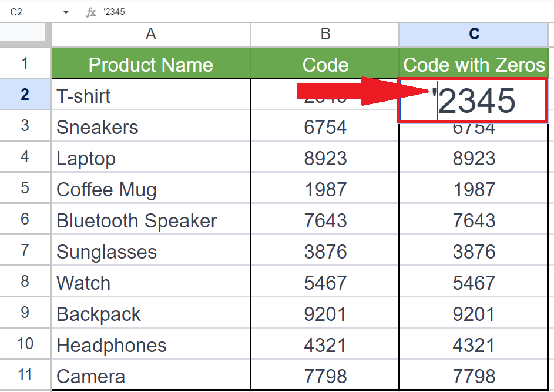Click the edited cell showing '2345
Viewport: 554px width, 392px height.
473,100
